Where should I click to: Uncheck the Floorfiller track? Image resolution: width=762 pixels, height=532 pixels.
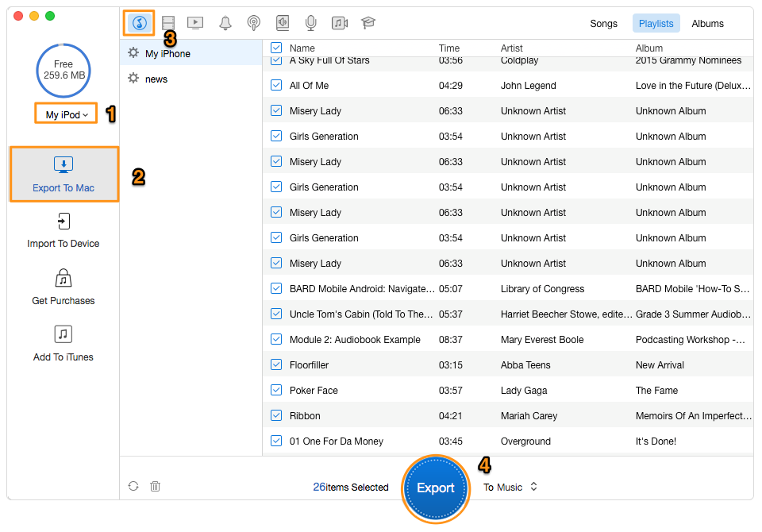(276, 364)
